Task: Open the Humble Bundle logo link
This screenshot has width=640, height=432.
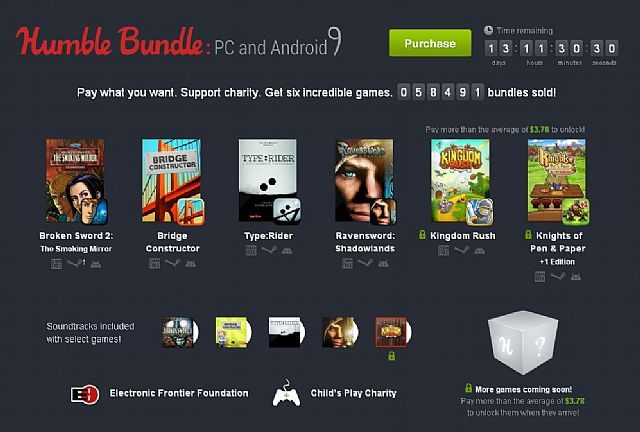Action: 109,41
